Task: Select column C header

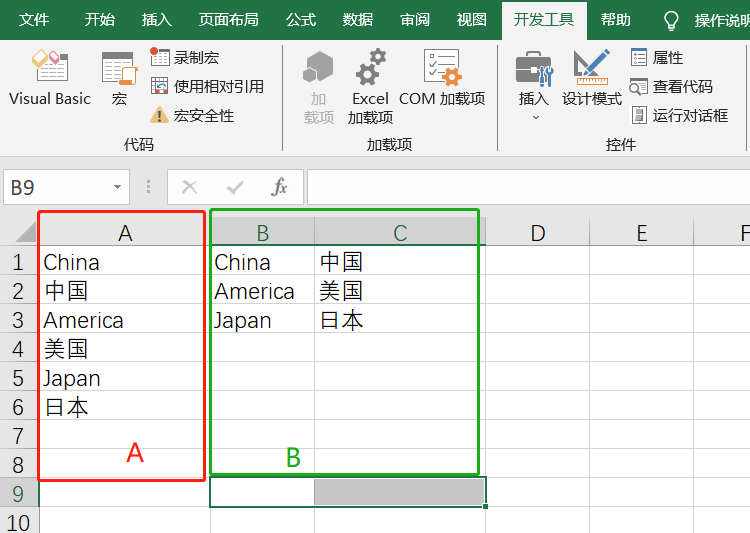Action: (x=400, y=233)
